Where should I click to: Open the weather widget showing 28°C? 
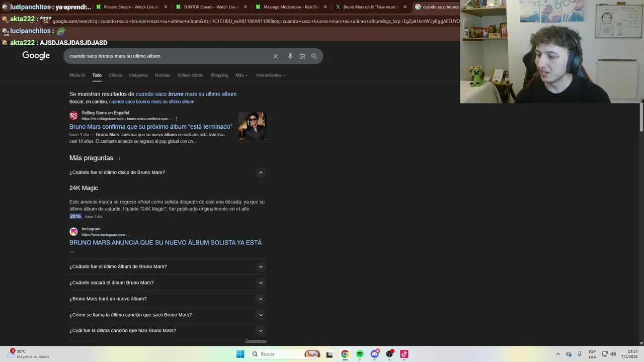click(29, 354)
